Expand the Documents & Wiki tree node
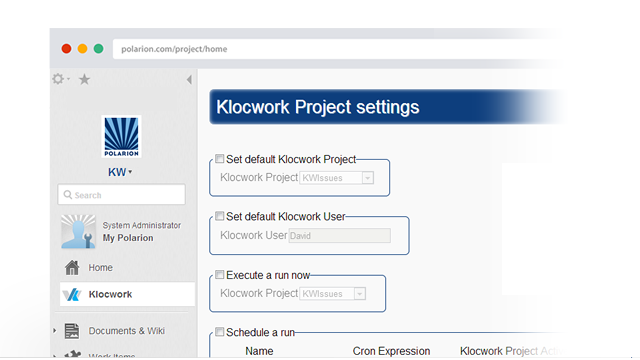Screen dimensions: 640x360 point(55,331)
